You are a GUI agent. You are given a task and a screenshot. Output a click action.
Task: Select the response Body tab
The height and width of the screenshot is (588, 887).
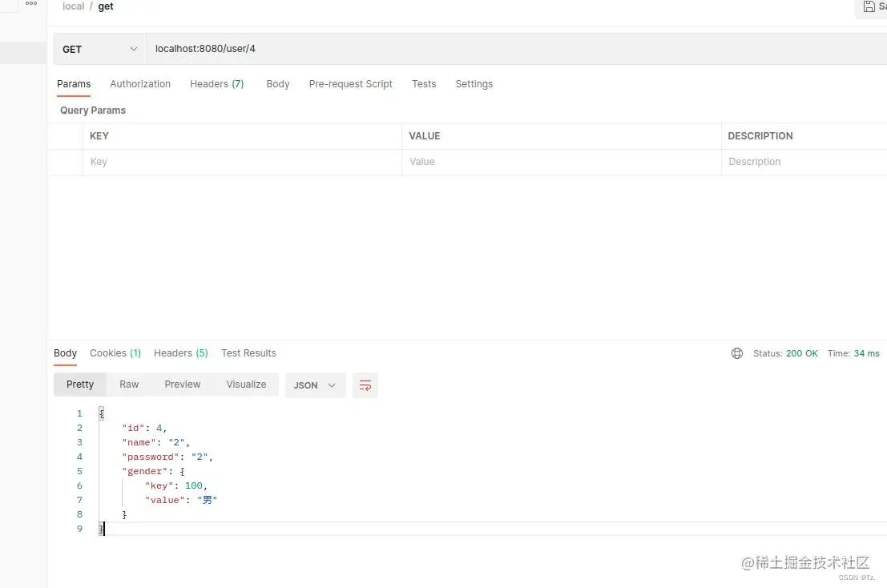pos(65,353)
